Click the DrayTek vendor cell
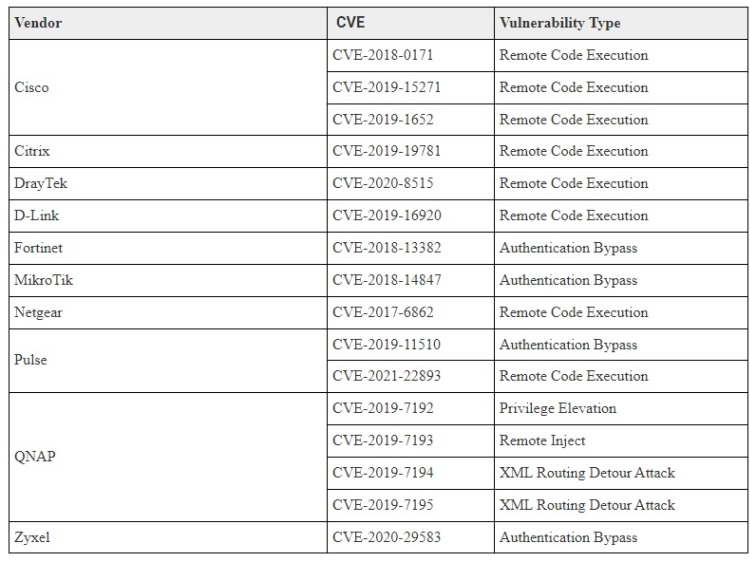 pos(41,183)
